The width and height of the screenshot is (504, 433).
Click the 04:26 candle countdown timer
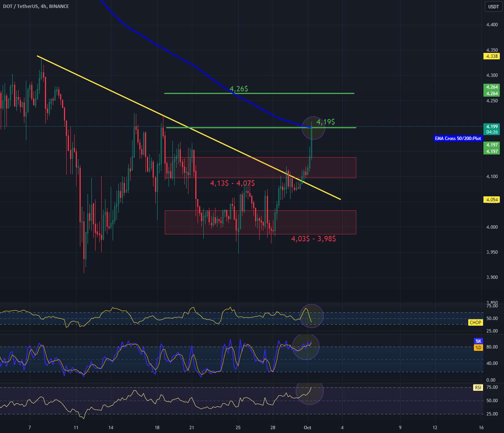[x=492, y=132]
